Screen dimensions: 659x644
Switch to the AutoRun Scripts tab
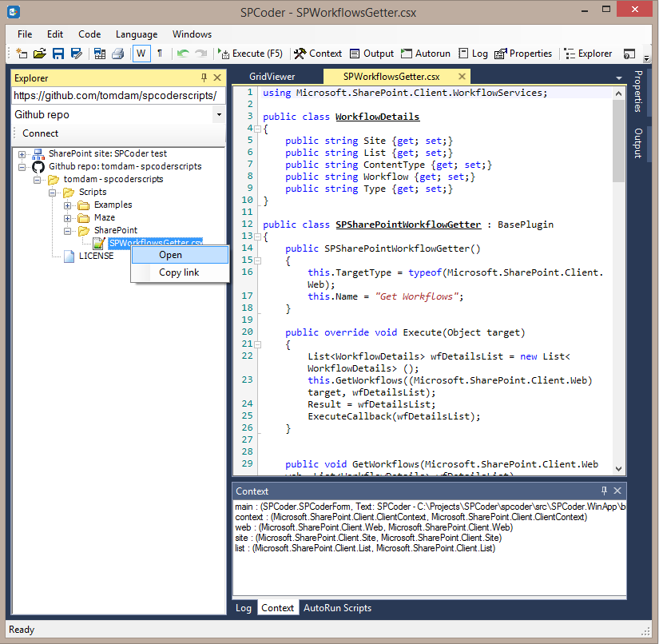[x=337, y=608]
